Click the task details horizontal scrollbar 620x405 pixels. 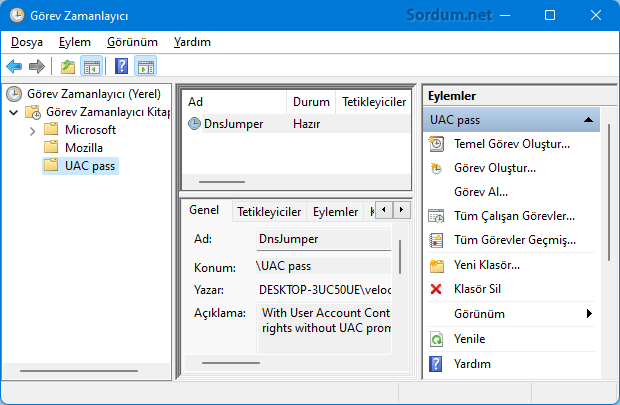231,363
